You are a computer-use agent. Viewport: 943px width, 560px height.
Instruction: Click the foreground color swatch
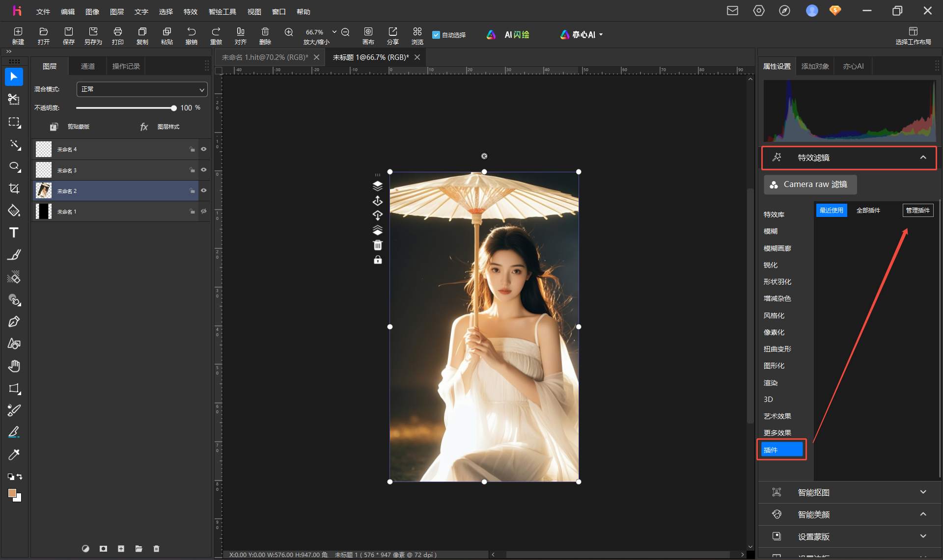coord(12,493)
